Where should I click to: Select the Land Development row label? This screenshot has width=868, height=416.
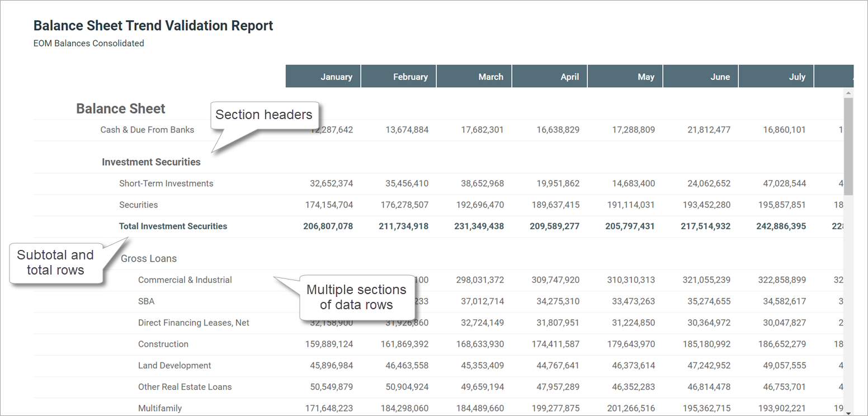pos(174,366)
